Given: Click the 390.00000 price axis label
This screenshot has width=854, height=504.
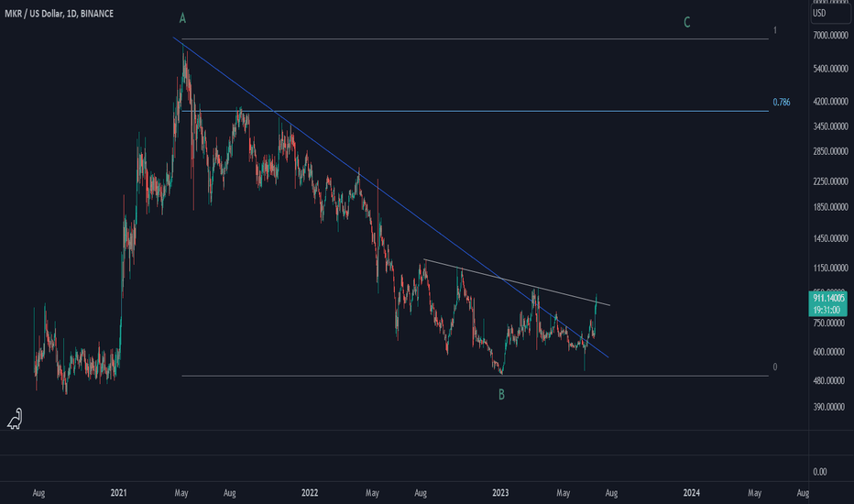Looking at the screenshot, I should pyautogui.click(x=831, y=407).
